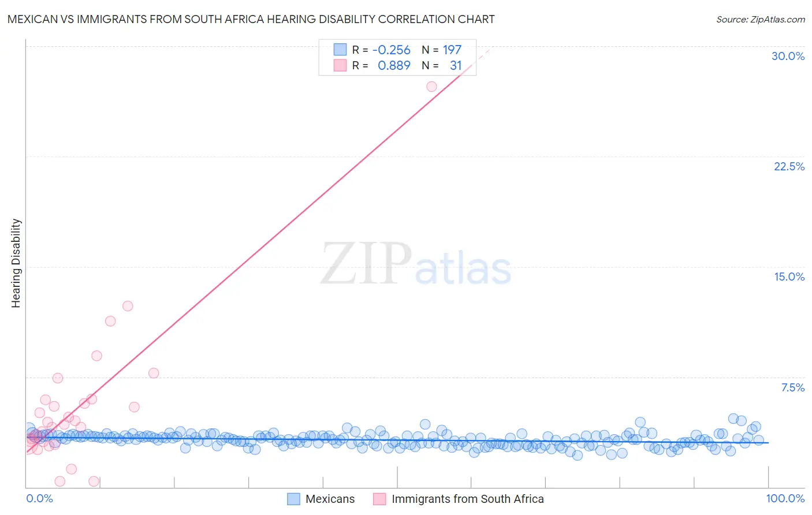Click the R value 0.889 text
Image resolution: width=812 pixels, height=515 pixels.
394,65
